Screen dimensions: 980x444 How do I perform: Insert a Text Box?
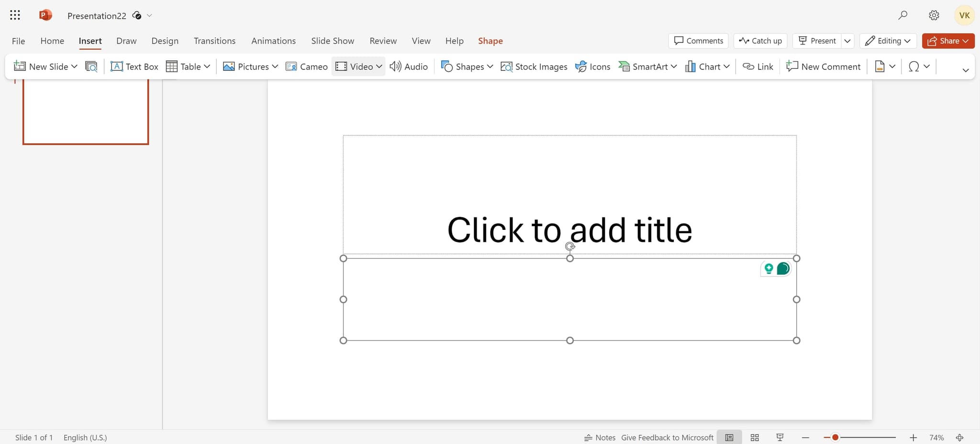134,66
